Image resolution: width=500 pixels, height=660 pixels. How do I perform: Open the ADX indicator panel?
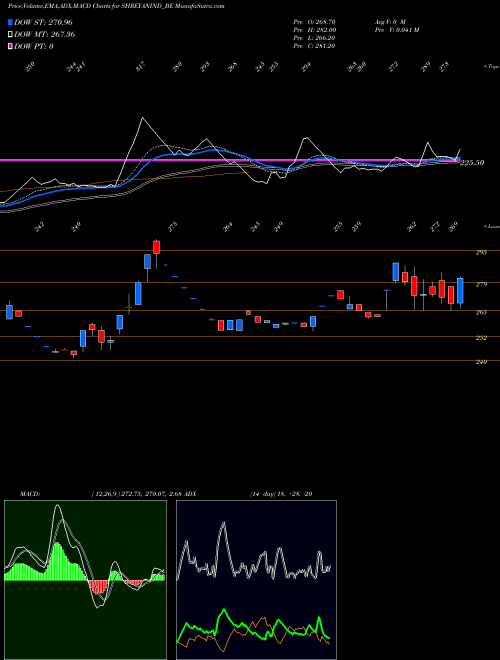click(256, 580)
